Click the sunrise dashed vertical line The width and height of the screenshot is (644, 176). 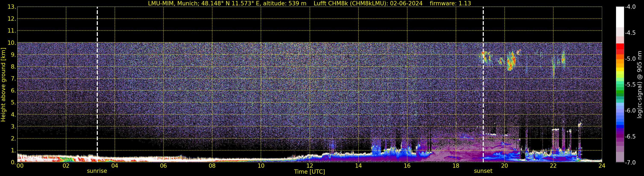pyautogui.click(x=97, y=85)
